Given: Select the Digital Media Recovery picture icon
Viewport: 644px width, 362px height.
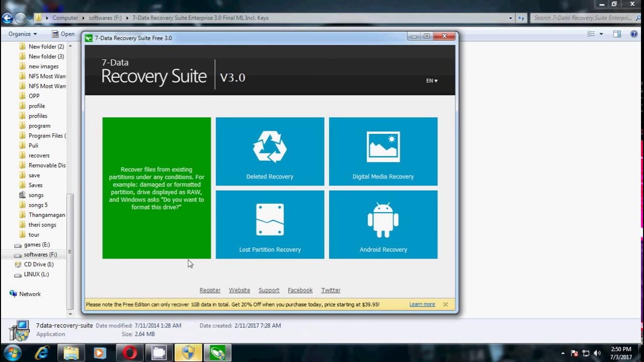Looking at the screenshot, I should click(x=383, y=147).
